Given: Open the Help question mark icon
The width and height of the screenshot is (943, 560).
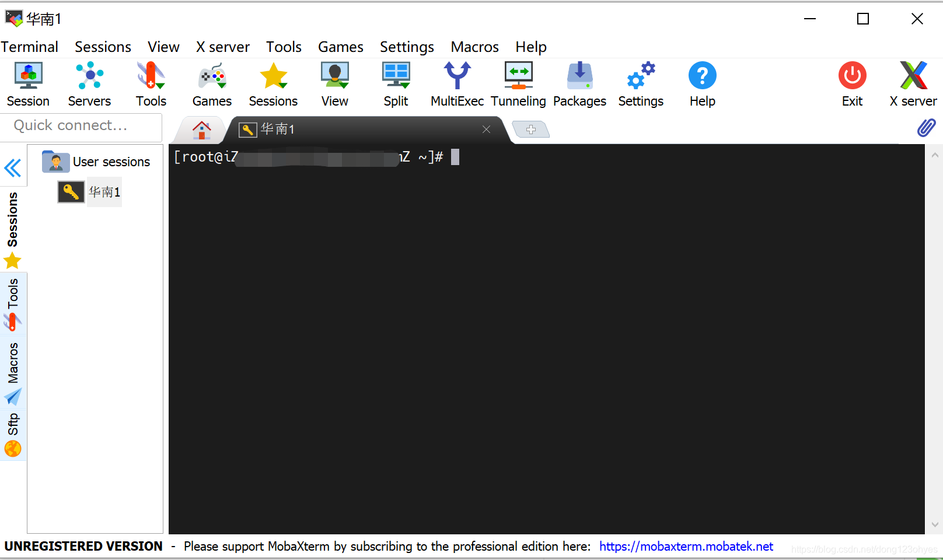Looking at the screenshot, I should pyautogui.click(x=702, y=85).
